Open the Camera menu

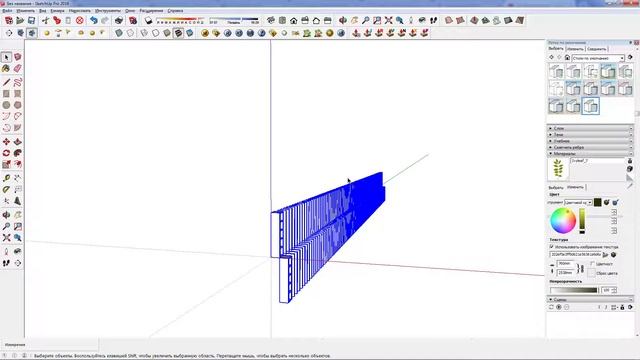pos(58,11)
